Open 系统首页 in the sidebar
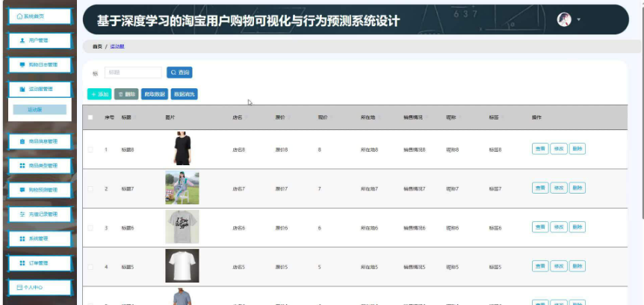The width and height of the screenshot is (644, 305). click(x=40, y=16)
